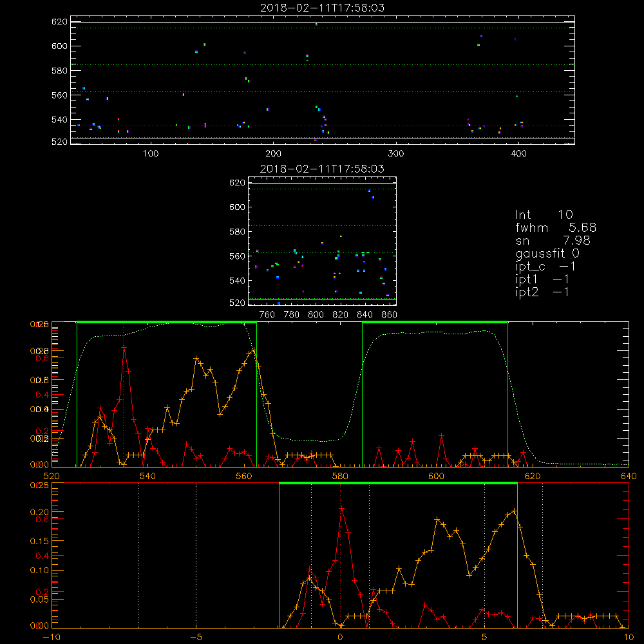
Task: Click the tall red peak at 535 in profile plot
Action: pos(124,348)
